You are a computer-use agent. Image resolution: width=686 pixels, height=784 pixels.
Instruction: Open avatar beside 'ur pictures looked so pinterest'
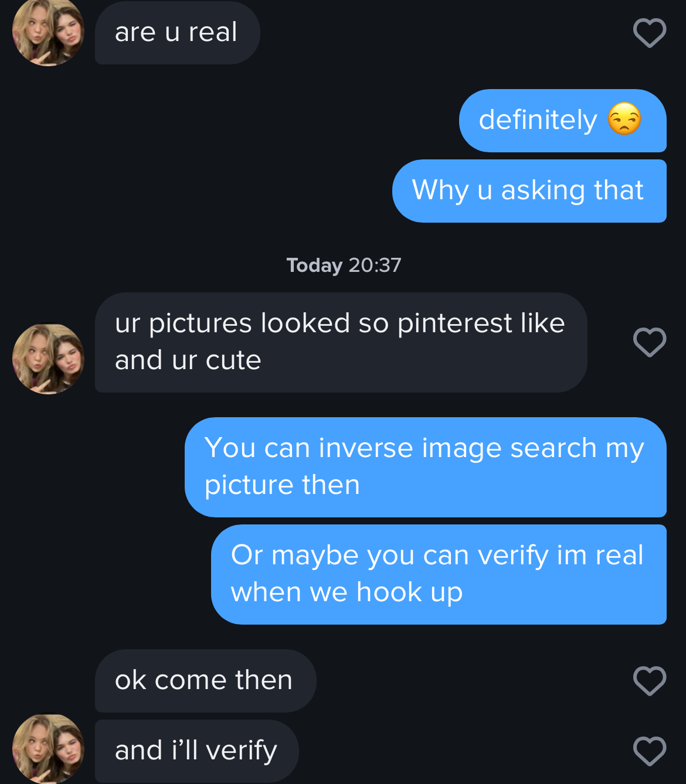point(48,359)
